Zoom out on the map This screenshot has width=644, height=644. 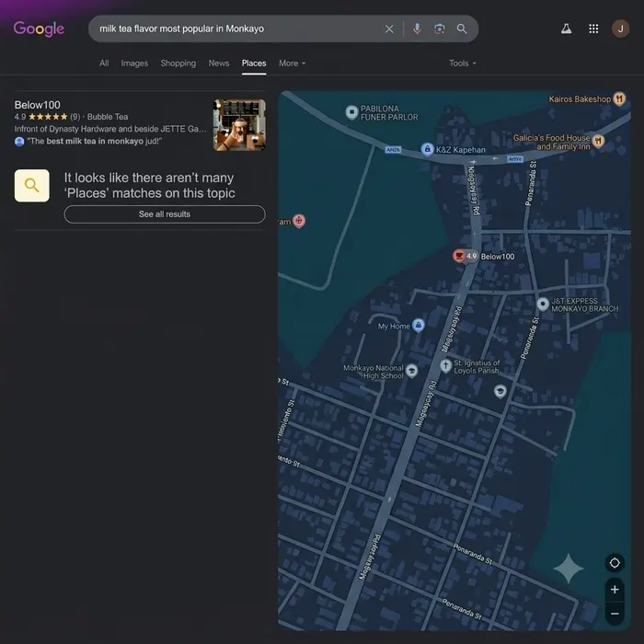pos(615,614)
